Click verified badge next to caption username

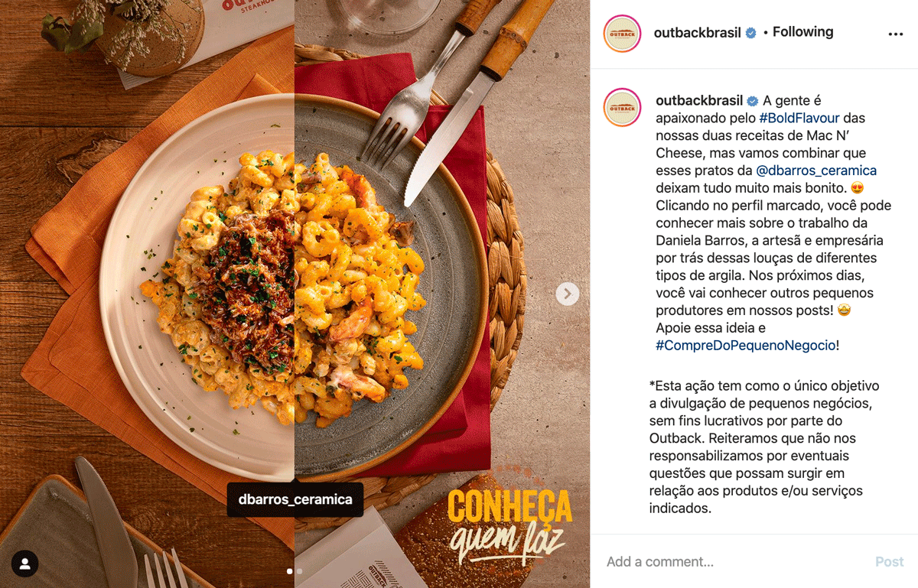pyautogui.click(x=753, y=101)
